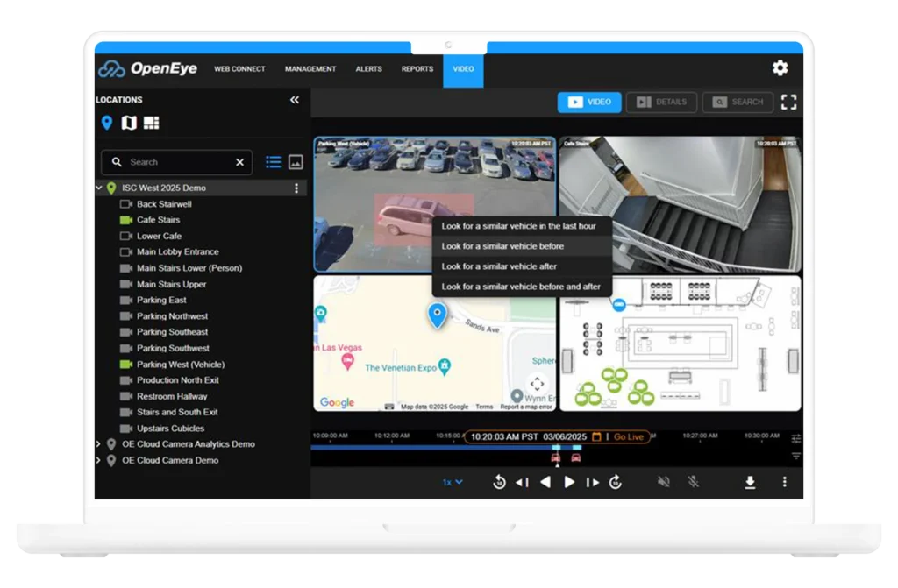Choose Look for a similar vehicle in the last hour

(522, 226)
